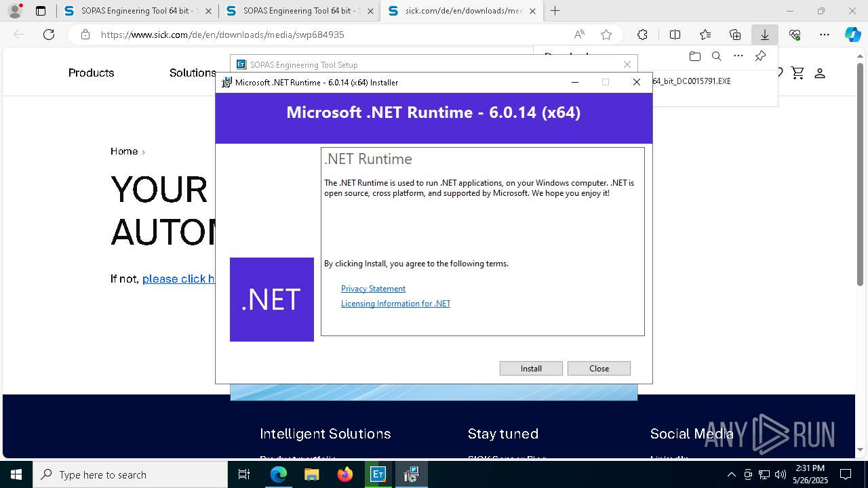Open File Explorer from taskbar
The height and width of the screenshot is (488, 868).
[311, 474]
